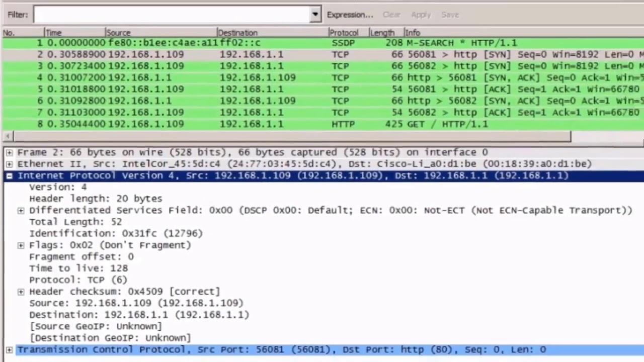644x362 pixels.
Task: Select the Source: 192.168.1.109 field
Action: pos(136,303)
